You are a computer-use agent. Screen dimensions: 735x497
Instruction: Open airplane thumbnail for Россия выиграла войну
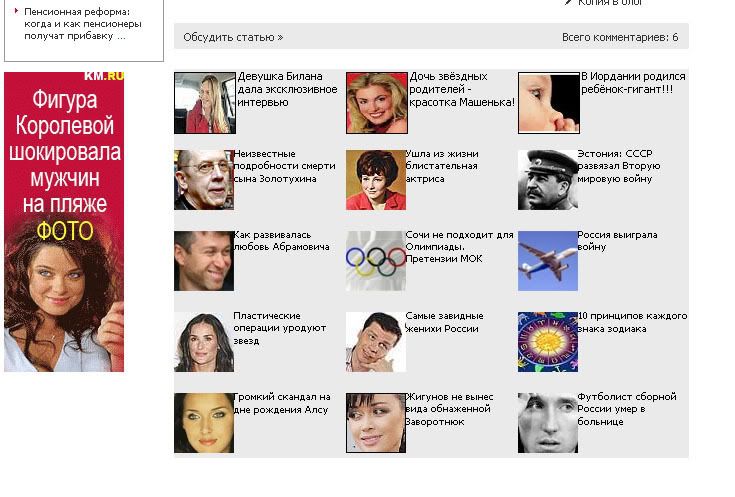click(548, 261)
